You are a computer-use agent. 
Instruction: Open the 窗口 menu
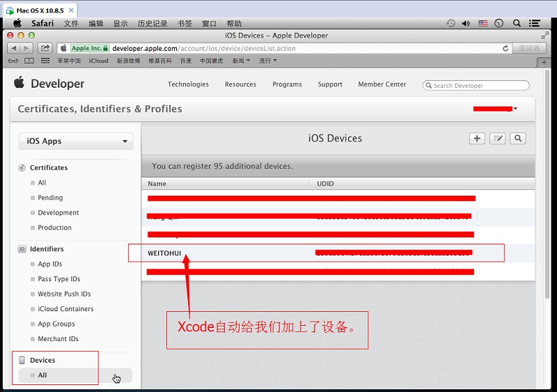pos(210,24)
